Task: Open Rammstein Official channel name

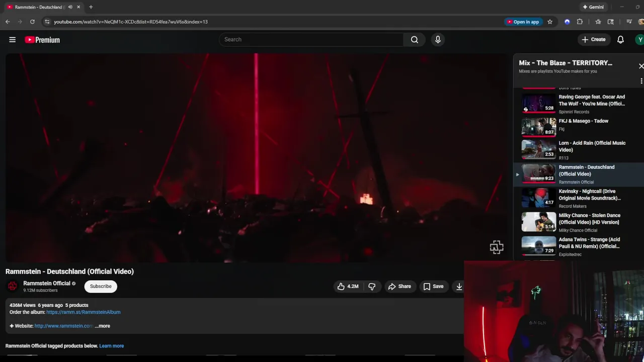Action: 46,283
